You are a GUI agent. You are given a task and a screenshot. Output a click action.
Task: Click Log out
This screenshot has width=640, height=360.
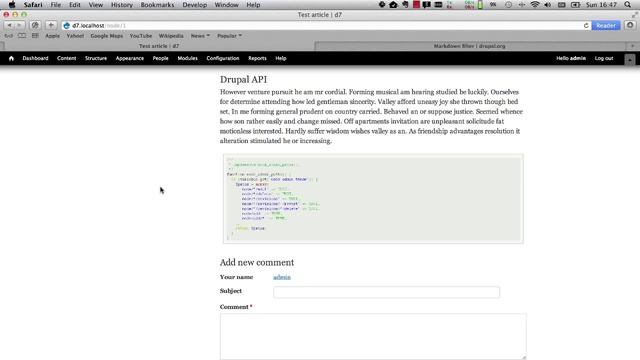tap(604, 58)
